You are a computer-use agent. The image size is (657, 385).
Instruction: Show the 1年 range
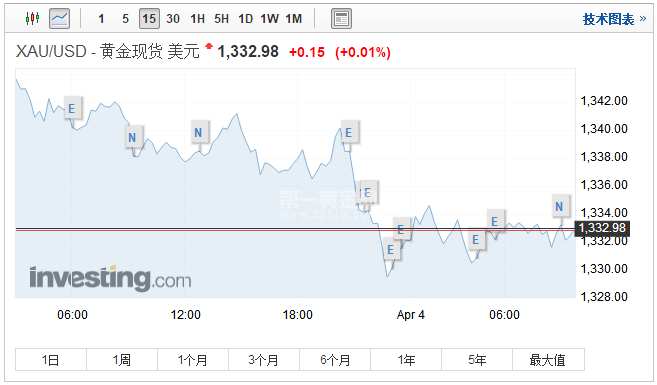(406, 359)
